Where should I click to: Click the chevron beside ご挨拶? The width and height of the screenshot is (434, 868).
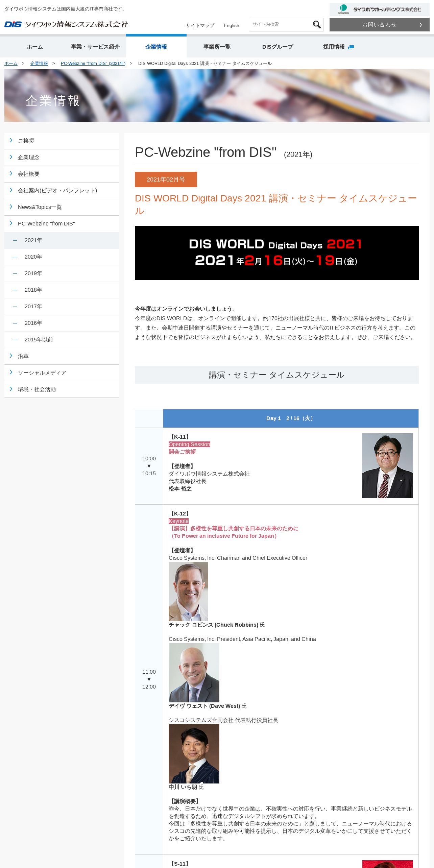coord(11,140)
